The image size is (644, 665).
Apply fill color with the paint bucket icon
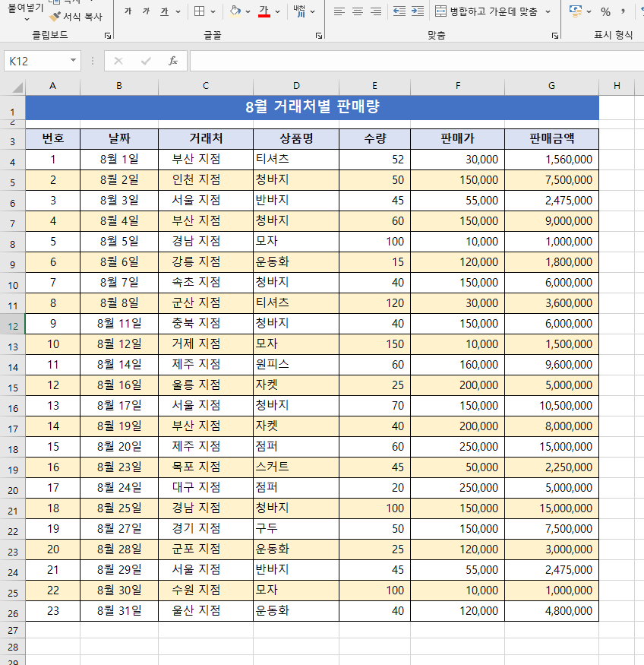tap(235, 11)
